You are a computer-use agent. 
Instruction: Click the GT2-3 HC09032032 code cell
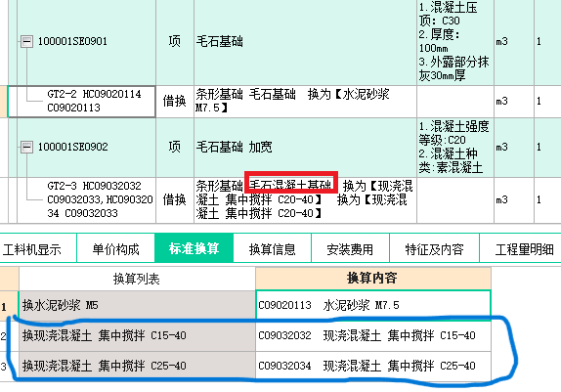[86, 199]
